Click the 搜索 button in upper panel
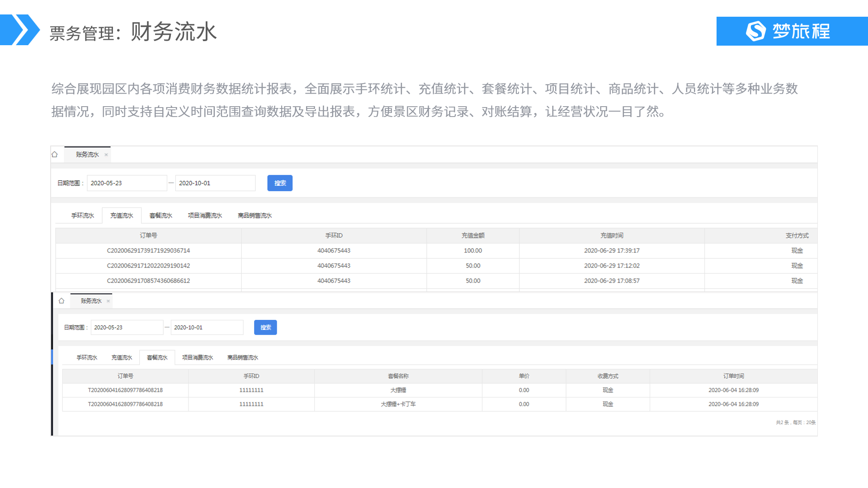Screen dimensions: 868x488 tap(280, 183)
